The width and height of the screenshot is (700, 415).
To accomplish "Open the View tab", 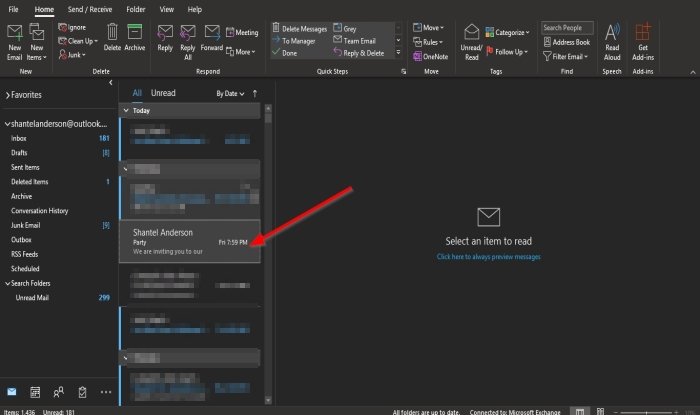I will pyautogui.click(x=167, y=9).
